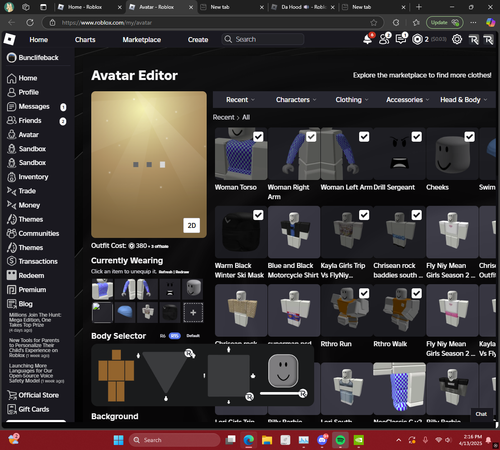Uncheck the Woman Torso item

258,137
